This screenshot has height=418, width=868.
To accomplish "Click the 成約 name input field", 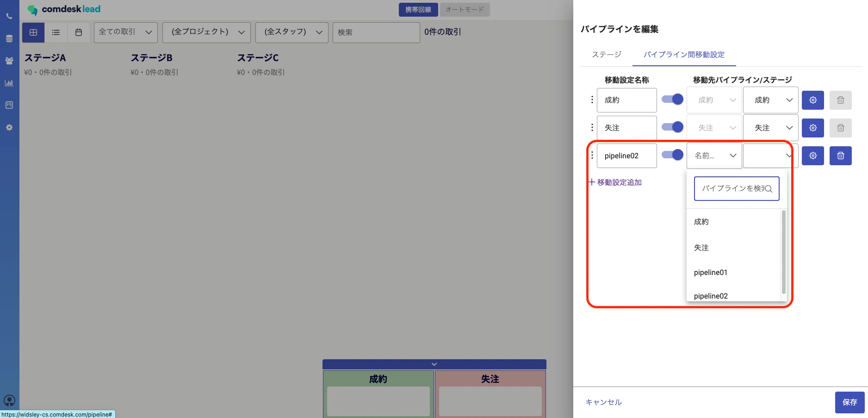I will tap(626, 100).
